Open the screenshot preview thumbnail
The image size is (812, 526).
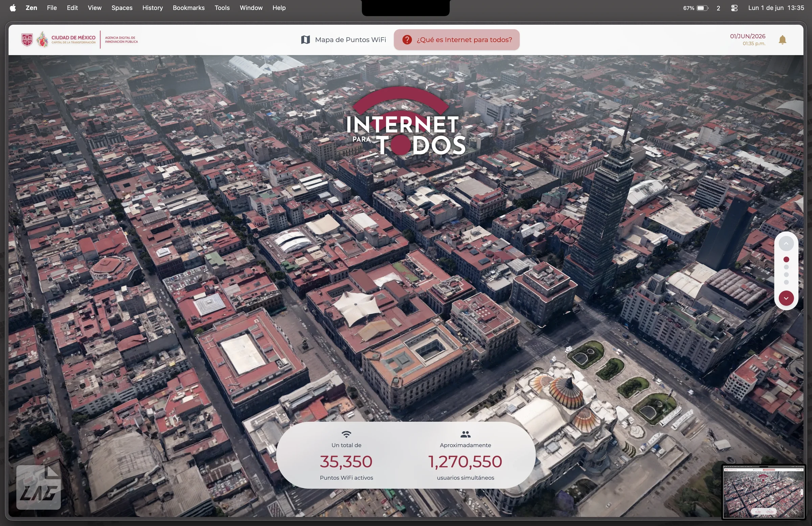click(764, 492)
